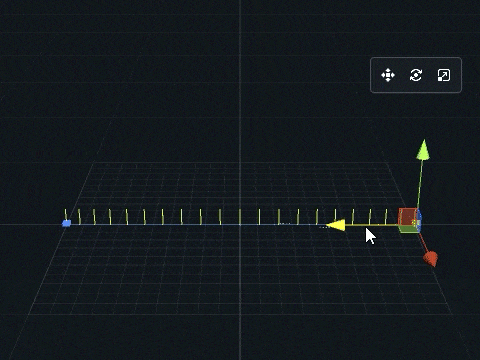Select the Rotate tool icon
480x360 pixels.
[x=416, y=75]
